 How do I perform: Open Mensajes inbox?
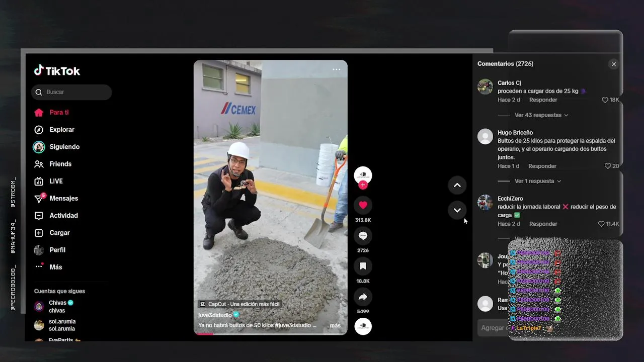[63, 199]
